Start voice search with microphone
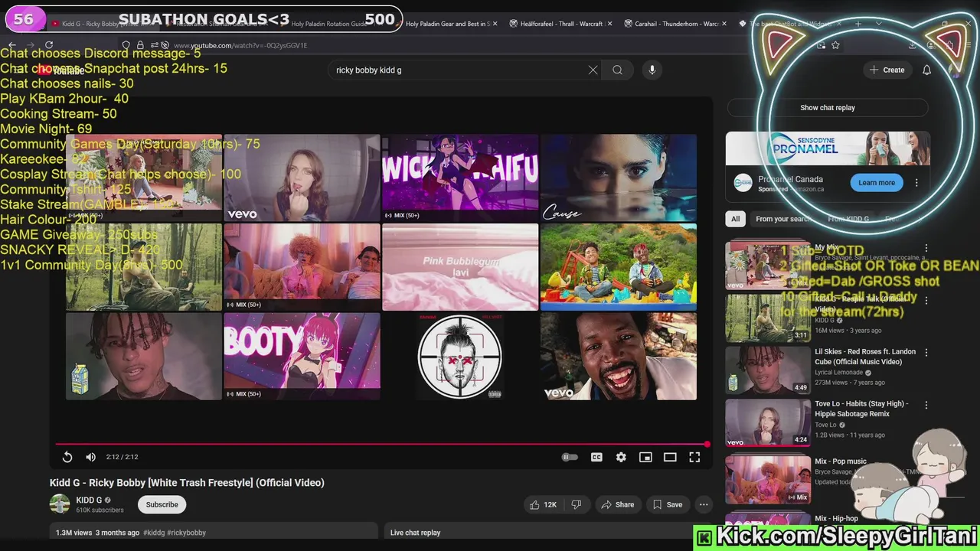Viewport: 980px width, 551px height. click(x=652, y=70)
